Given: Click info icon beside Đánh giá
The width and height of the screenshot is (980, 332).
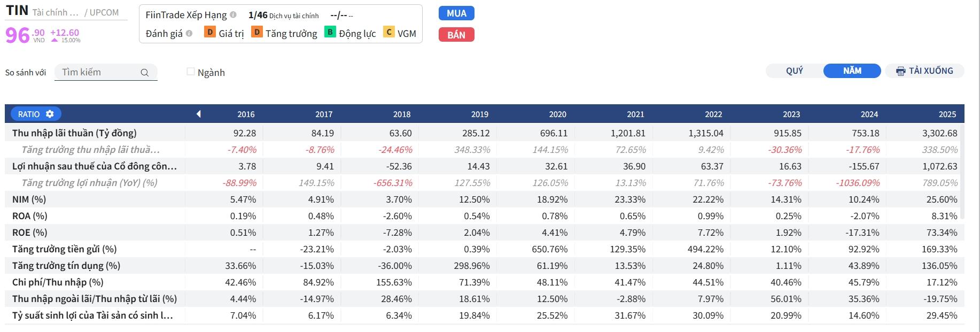Looking at the screenshot, I should (189, 33).
